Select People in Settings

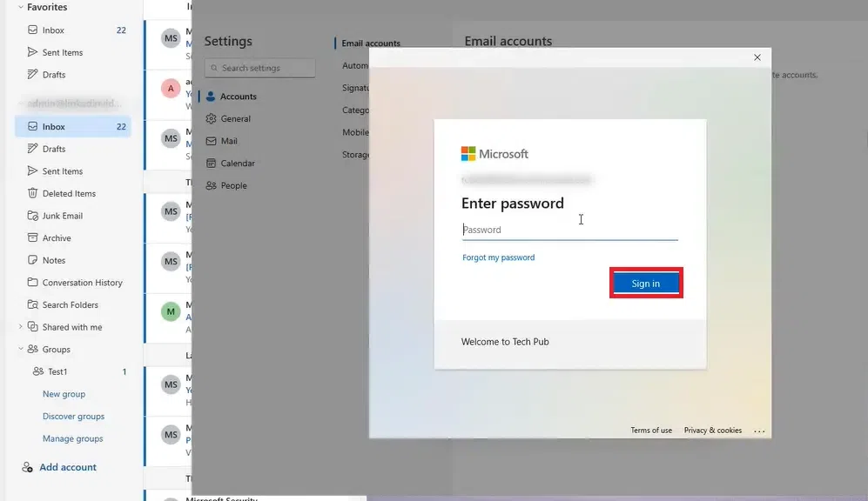[x=233, y=185]
